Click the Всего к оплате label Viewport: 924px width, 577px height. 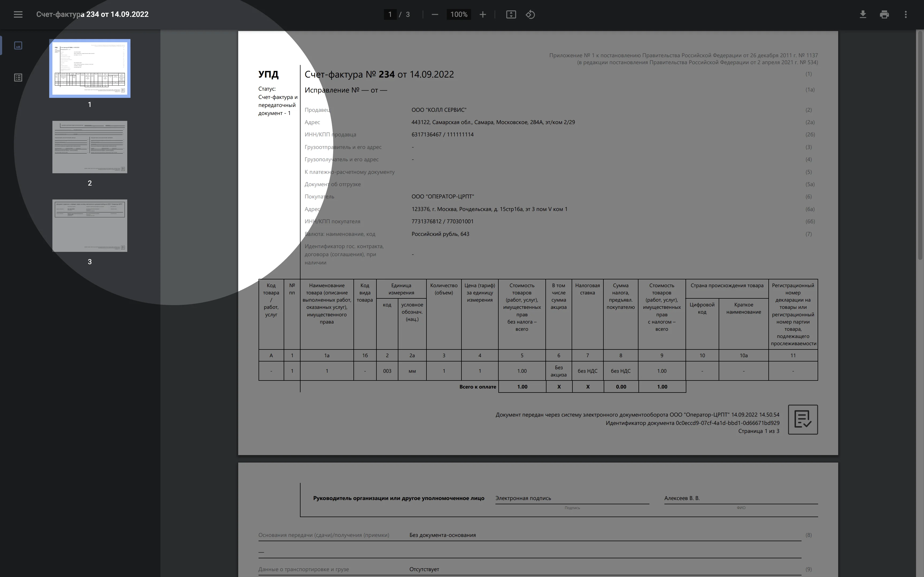coord(478,387)
